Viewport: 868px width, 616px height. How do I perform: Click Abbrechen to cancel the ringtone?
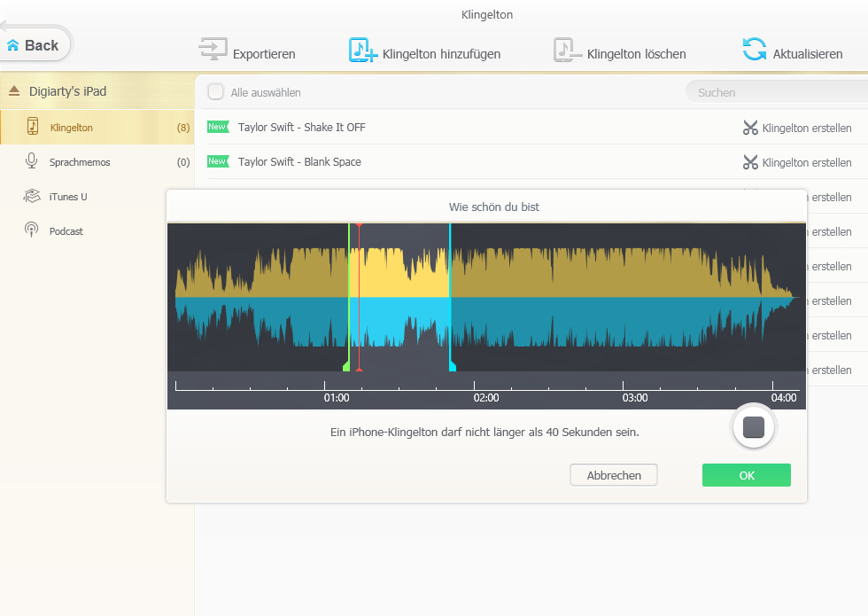coord(613,475)
